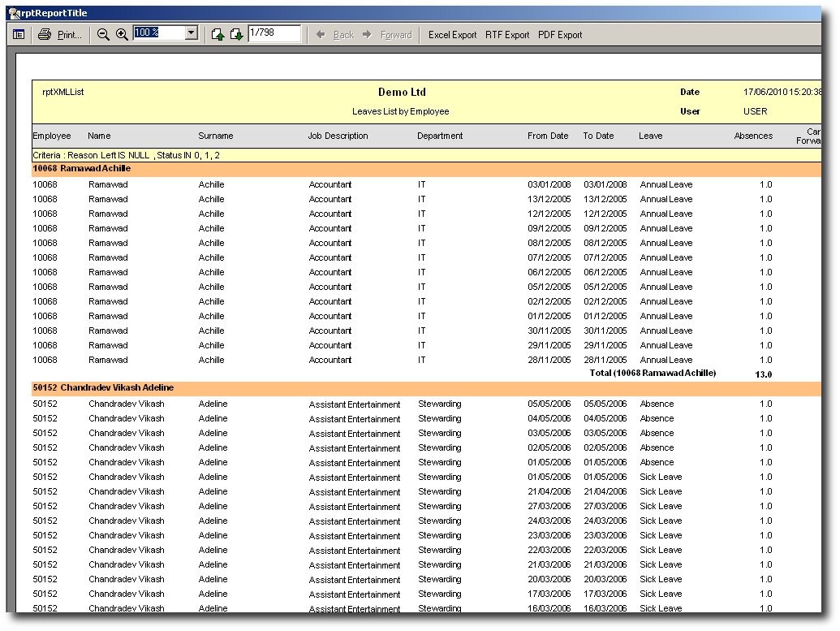Click the Job Description column header
840x631 pixels.
(338, 136)
